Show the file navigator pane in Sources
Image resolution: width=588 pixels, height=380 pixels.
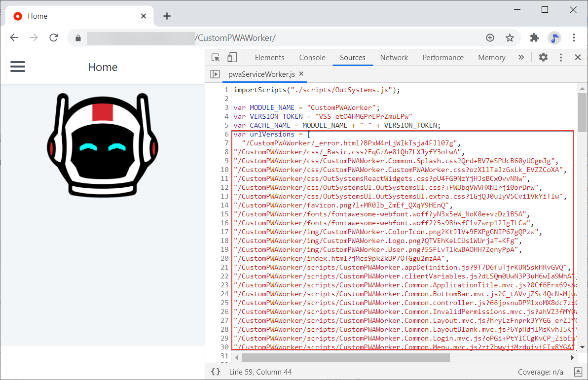click(216, 74)
